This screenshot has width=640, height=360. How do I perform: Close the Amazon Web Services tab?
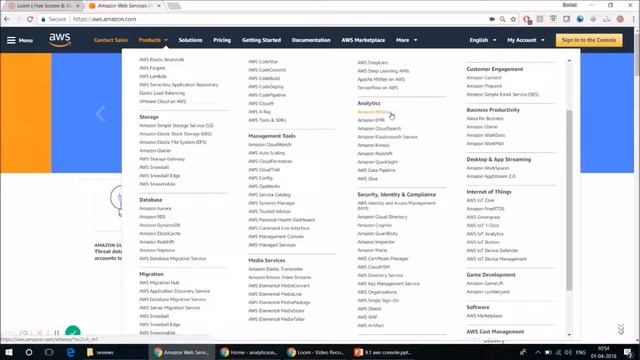coord(159,6)
